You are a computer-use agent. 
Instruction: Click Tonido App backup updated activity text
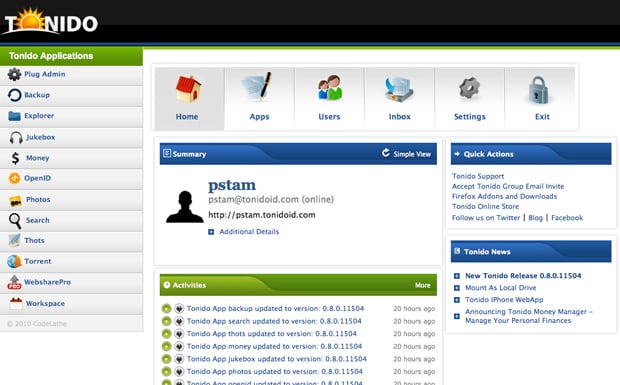coord(275,308)
